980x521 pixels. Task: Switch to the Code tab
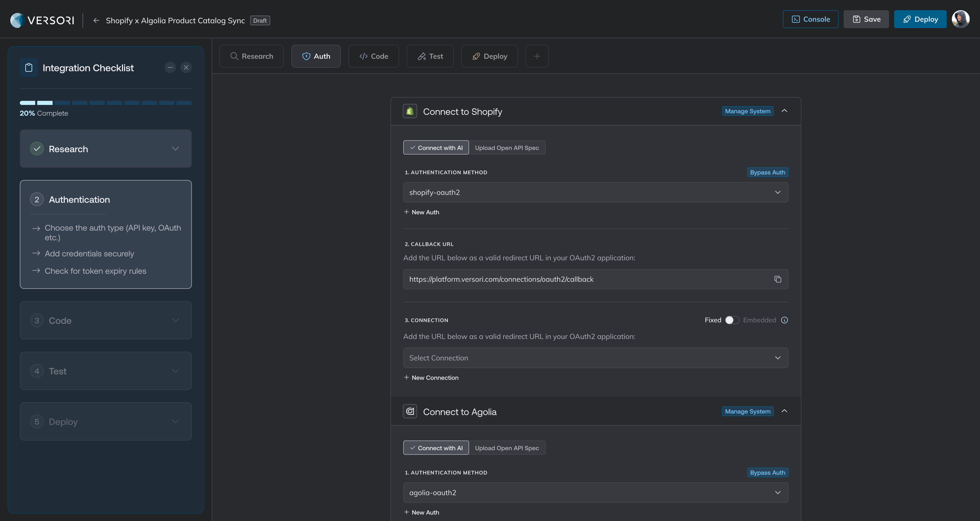click(374, 56)
